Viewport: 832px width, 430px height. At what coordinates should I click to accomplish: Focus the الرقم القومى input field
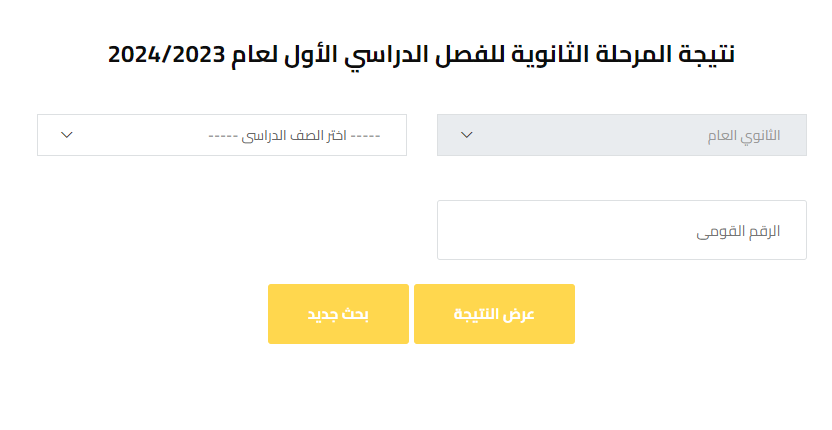[x=621, y=230]
